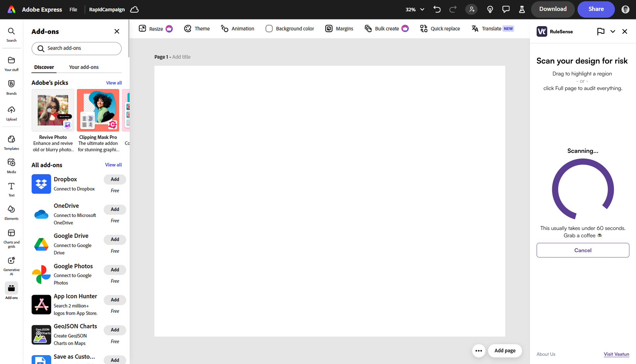Open the Elements sidebar panel
636x364 pixels.
[x=11, y=212]
